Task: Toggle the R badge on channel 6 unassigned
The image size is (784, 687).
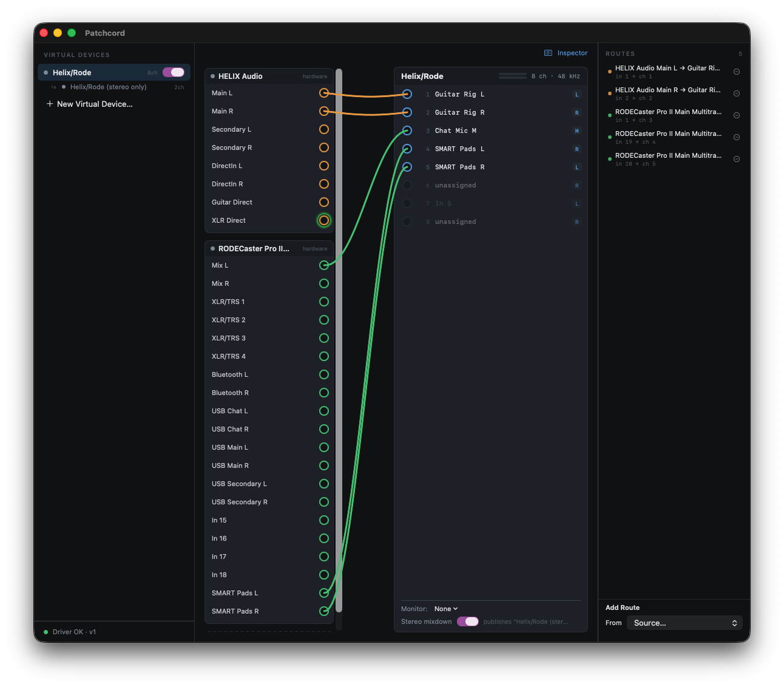Action: (577, 186)
